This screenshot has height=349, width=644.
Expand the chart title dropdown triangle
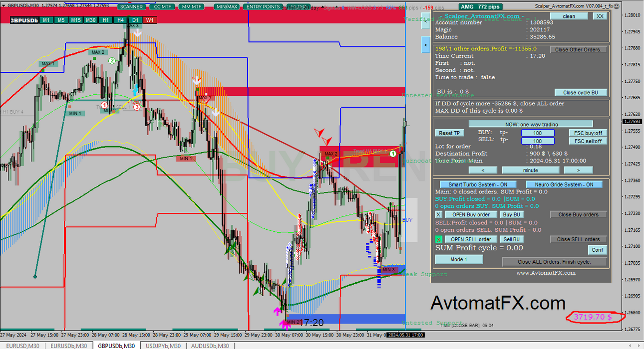pos(3,4)
